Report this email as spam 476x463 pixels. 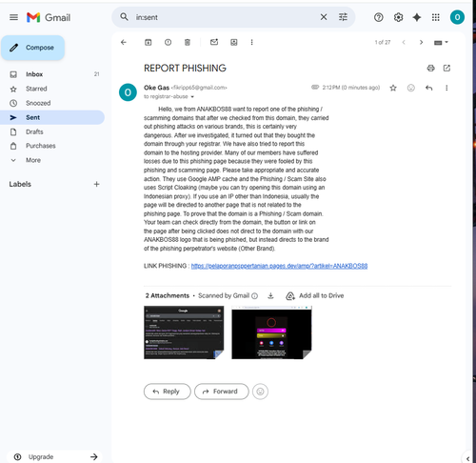tap(168, 42)
